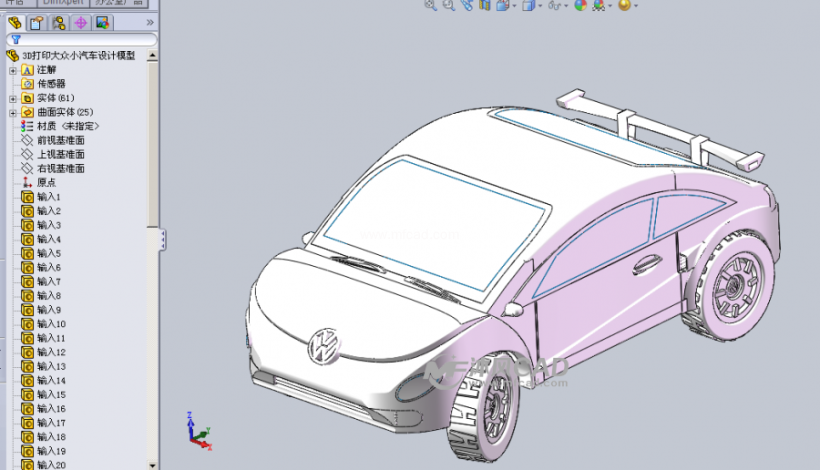Open the DimXpert command tab

63,3
